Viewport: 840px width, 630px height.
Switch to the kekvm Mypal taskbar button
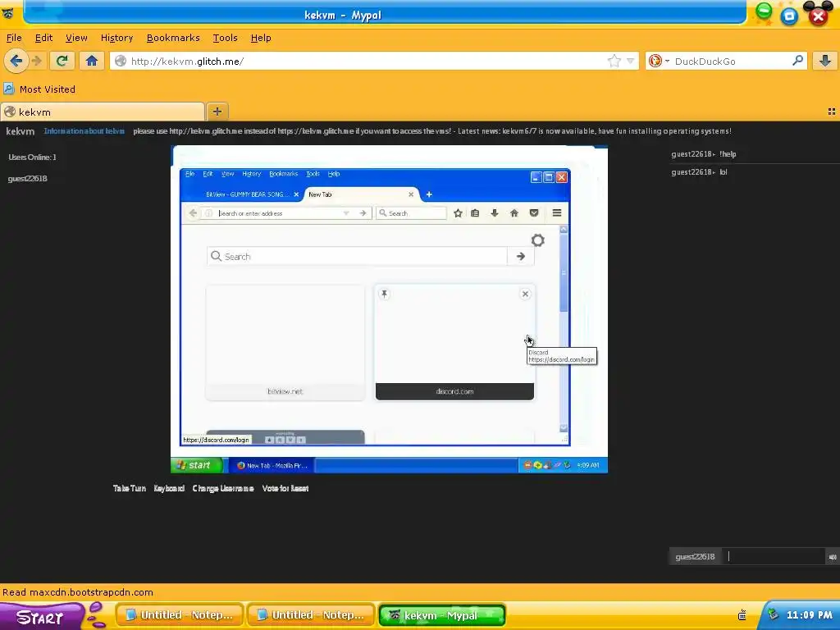(442, 615)
